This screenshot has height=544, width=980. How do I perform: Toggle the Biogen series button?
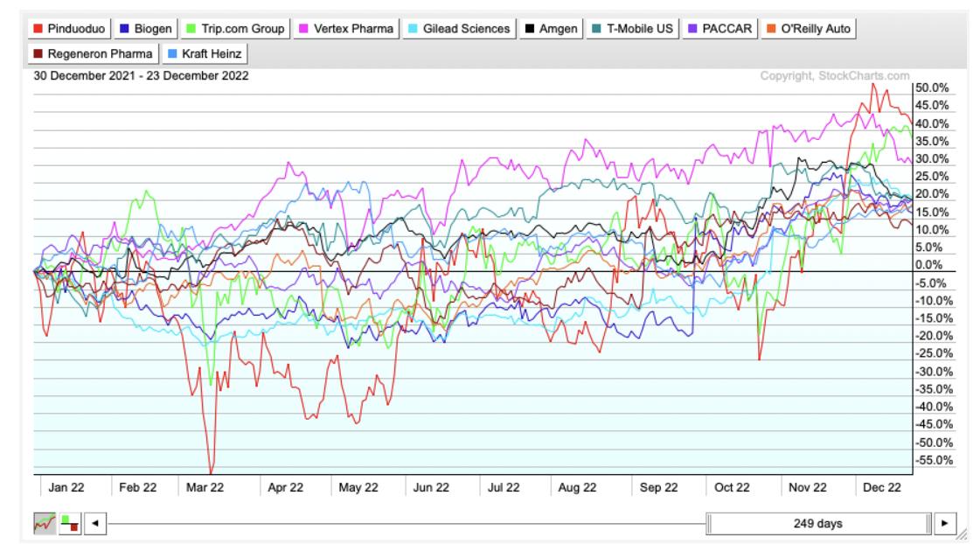click(x=146, y=29)
